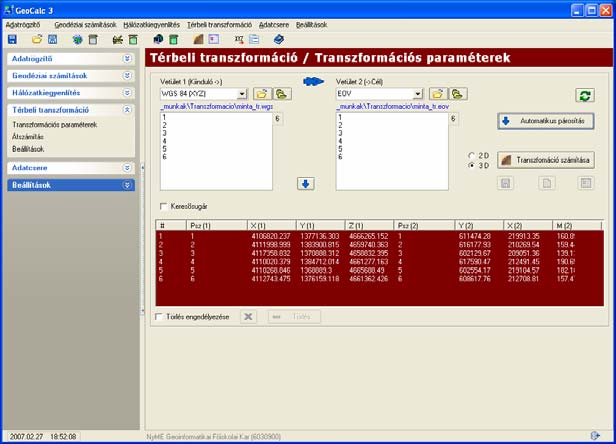Viewport: 616px width, 444px height.
Task: Click the greyed floppy disk icon below Transzformáció számítása
Action: pyautogui.click(x=505, y=183)
